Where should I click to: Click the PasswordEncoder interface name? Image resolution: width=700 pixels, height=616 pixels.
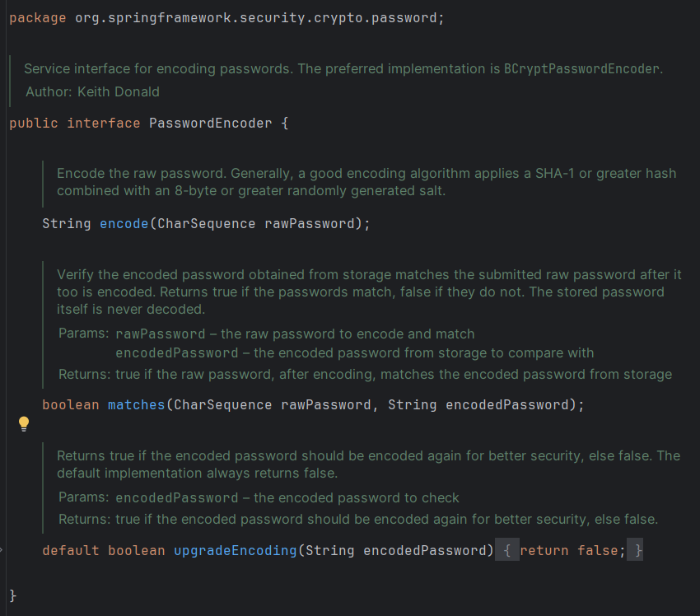[x=210, y=124]
